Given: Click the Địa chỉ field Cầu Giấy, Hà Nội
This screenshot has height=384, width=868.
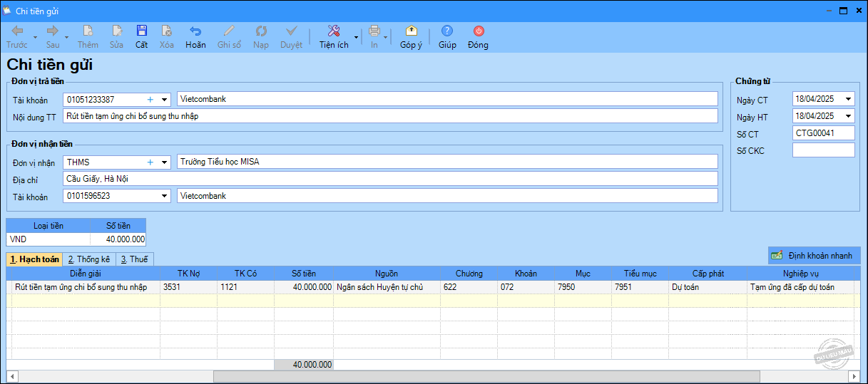Looking at the screenshot, I should tap(390, 179).
